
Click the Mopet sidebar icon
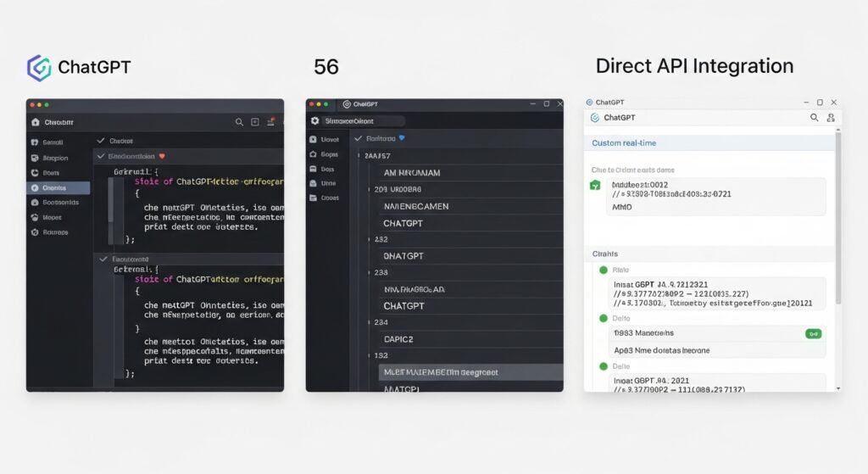click(x=35, y=218)
